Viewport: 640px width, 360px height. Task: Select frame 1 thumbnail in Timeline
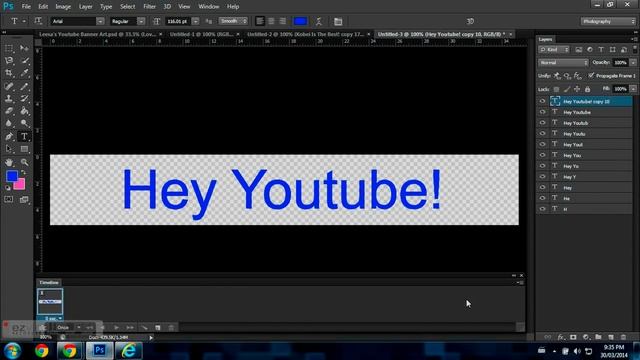point(50,302)
